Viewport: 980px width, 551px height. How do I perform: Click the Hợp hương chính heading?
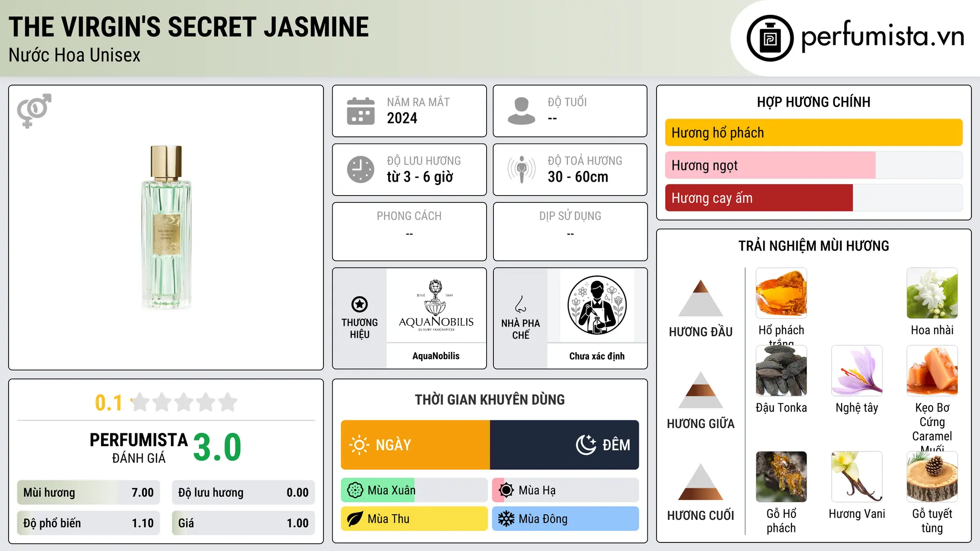point(813,102)
